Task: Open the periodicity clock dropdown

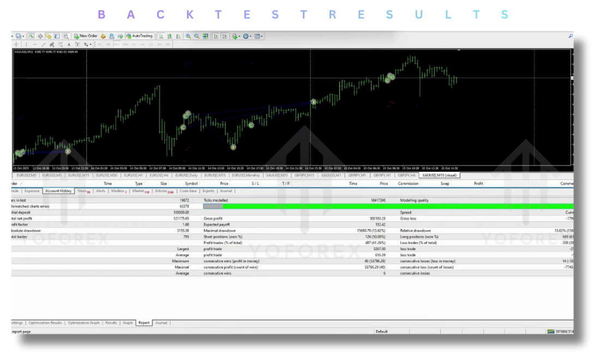Action: [x=247, y=36]
